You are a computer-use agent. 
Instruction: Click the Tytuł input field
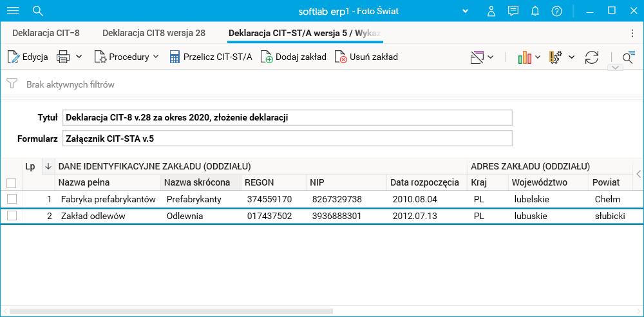tap(287, 118)
